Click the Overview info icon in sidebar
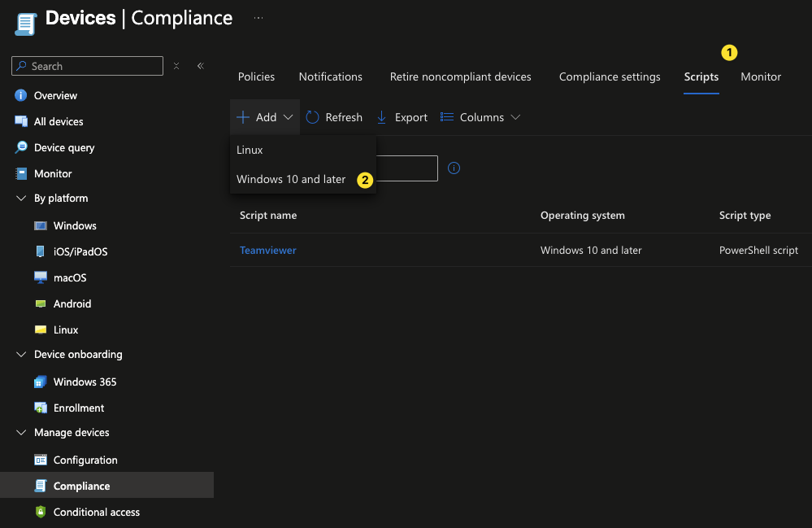This screenshot has height=528, width=812. [x=21, y=95]
